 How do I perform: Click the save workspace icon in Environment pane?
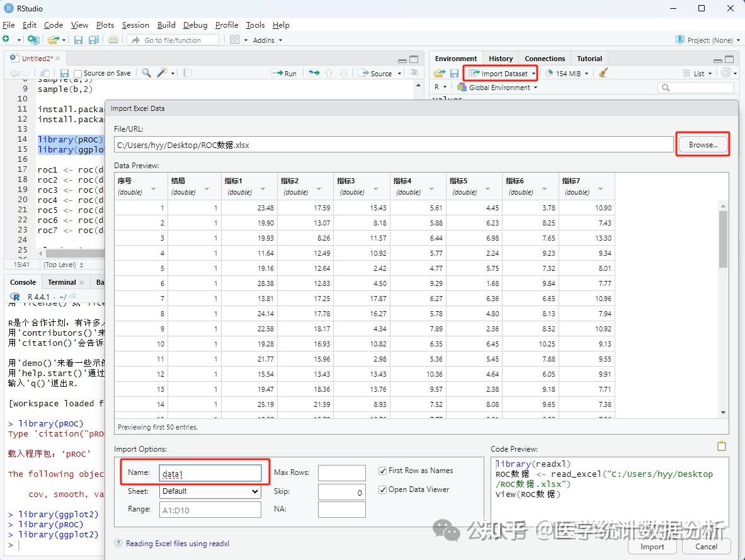tap(454, 74)
